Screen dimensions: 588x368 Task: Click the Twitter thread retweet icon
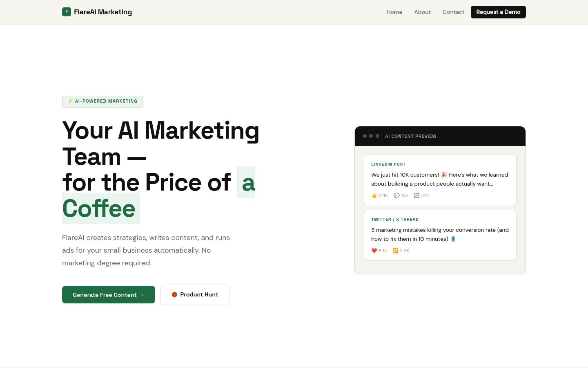coord(395,251)
